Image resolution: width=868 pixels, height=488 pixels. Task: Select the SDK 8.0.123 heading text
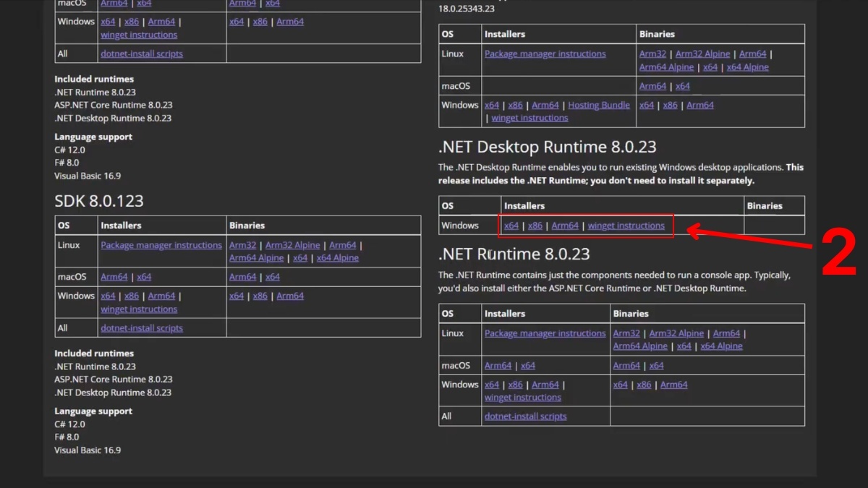pos(99,201)
